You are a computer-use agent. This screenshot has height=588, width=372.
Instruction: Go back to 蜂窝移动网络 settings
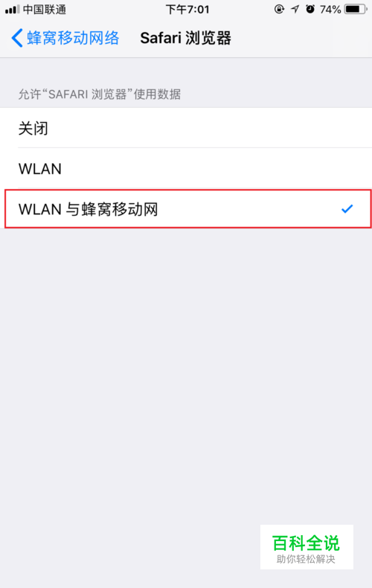pyautogui.click(x=65, y=38)
